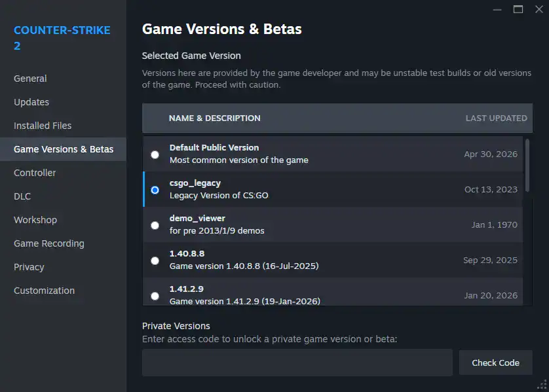Close the properties window
Image resolution: width=549 pixels, height=392 pixels.
pyautogui.click(x=539, y=9)
